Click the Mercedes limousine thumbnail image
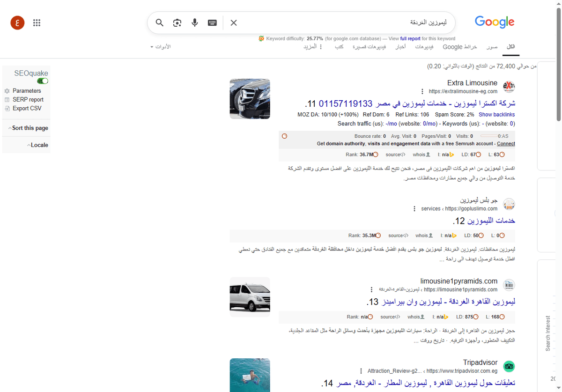 point(250,99)
